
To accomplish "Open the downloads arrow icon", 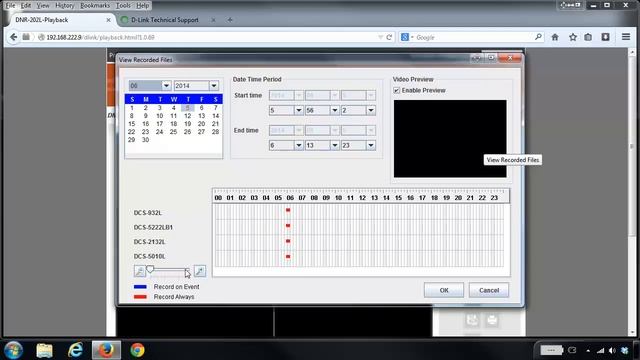I will click(605, 37).
